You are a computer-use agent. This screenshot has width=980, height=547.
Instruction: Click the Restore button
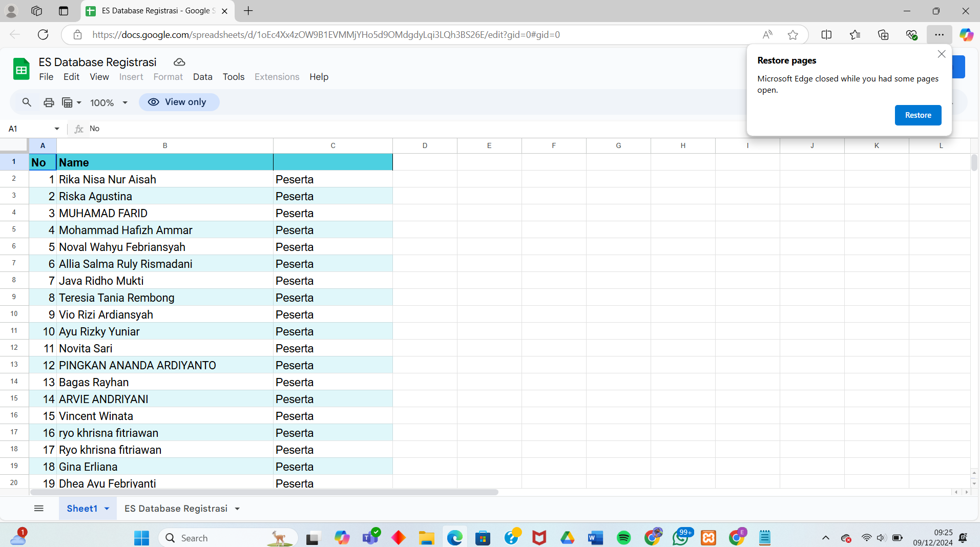(918, 115)
